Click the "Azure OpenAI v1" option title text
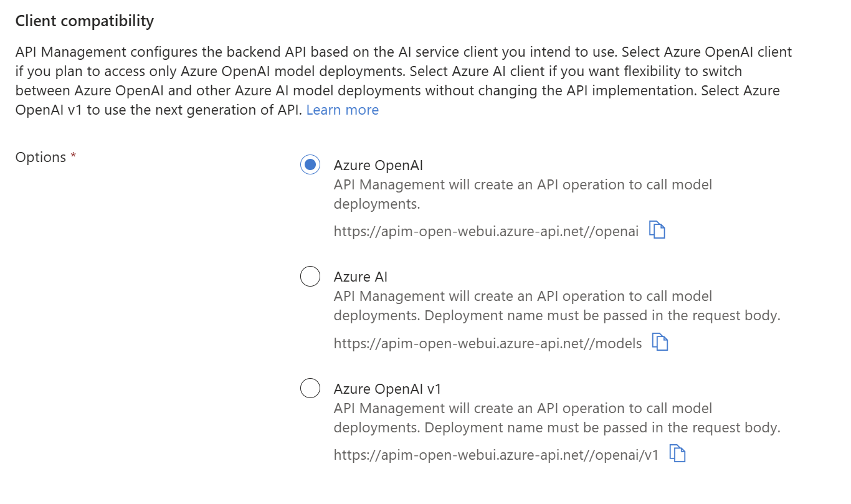Screen dimensions: 851x504 coord(387,389)
